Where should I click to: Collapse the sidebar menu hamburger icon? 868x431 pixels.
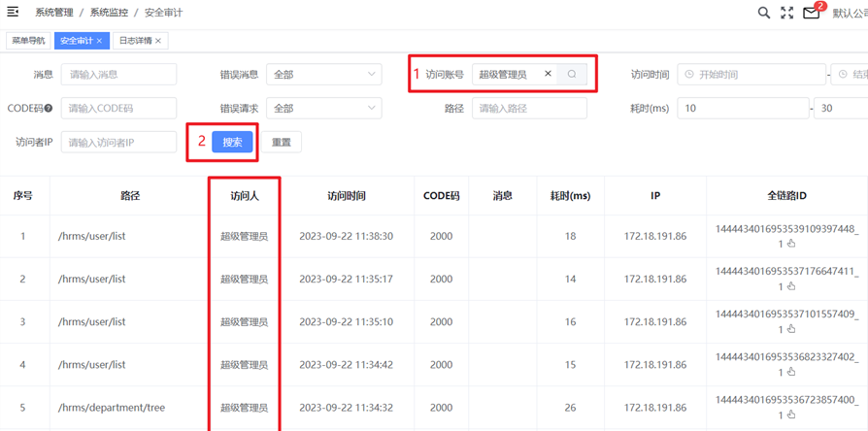(x=13, y=13)
